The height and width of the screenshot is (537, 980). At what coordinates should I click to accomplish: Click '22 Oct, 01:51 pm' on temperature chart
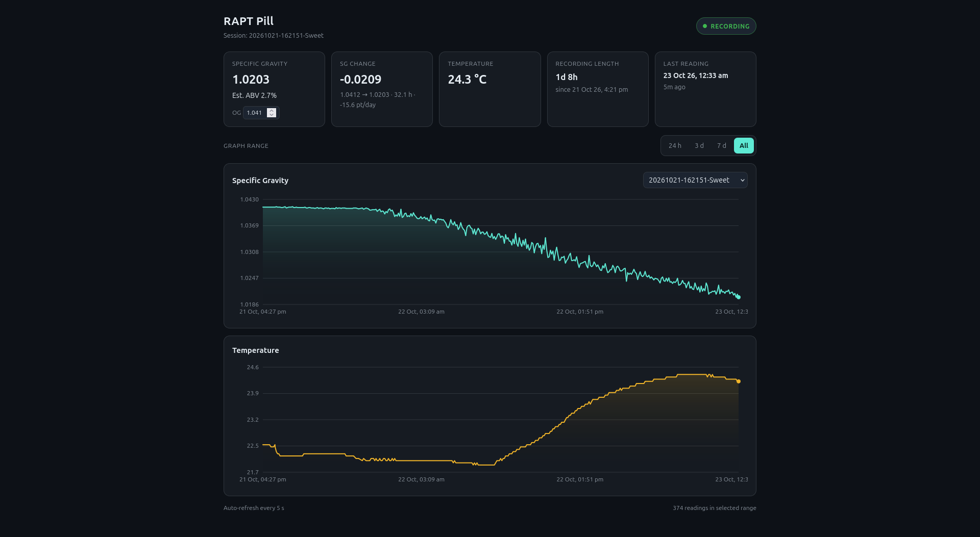(580, 479)
